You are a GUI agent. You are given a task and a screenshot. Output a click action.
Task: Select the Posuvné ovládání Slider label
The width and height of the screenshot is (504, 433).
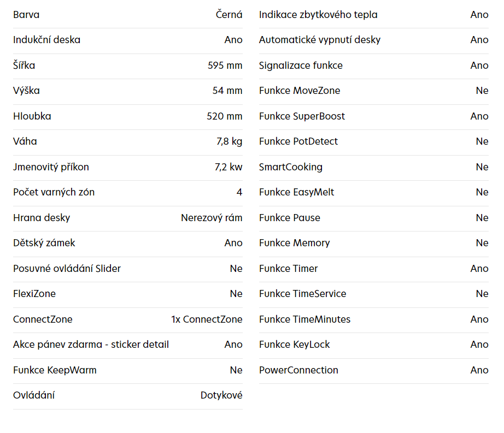tap(67, 269)
